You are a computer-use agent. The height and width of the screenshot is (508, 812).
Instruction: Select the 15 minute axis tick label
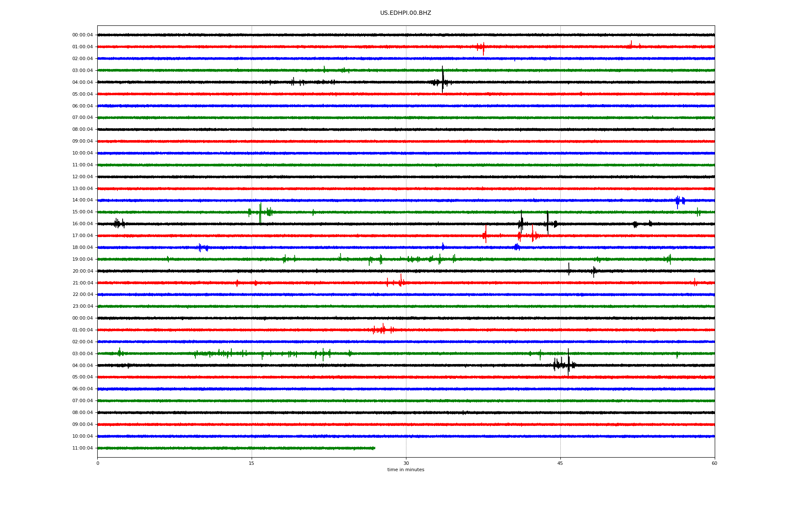tap(252, 464)
